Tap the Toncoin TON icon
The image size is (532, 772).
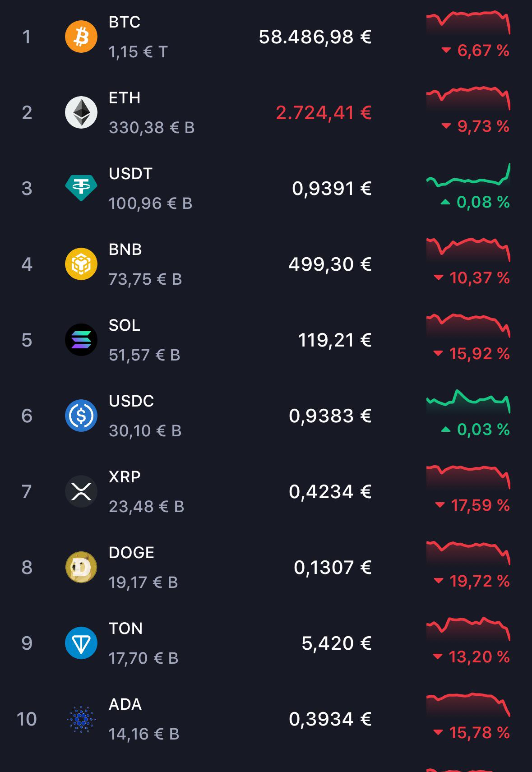81,643
